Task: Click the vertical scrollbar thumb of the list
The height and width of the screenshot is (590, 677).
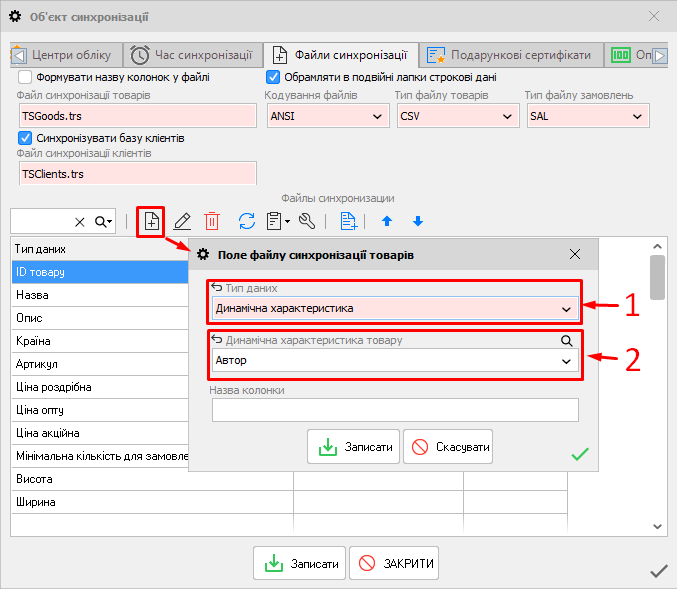Action: click(657, 276)
